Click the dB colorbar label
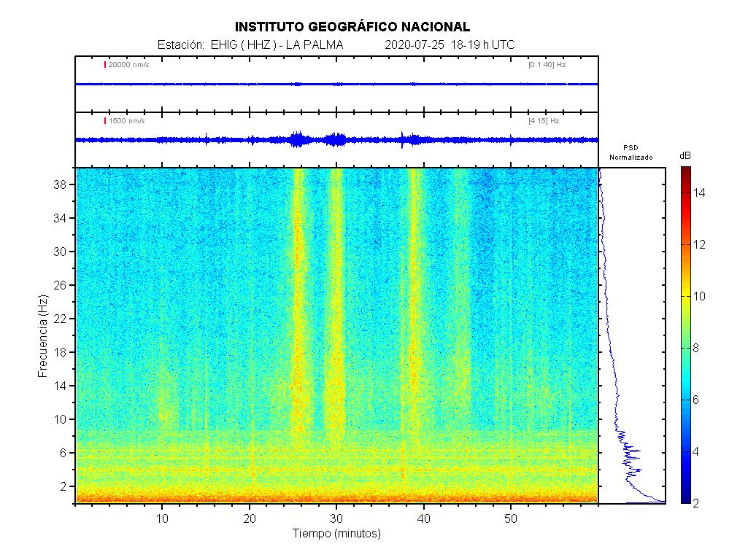Viewport: 748px width, 560px height. pos(685,156)
